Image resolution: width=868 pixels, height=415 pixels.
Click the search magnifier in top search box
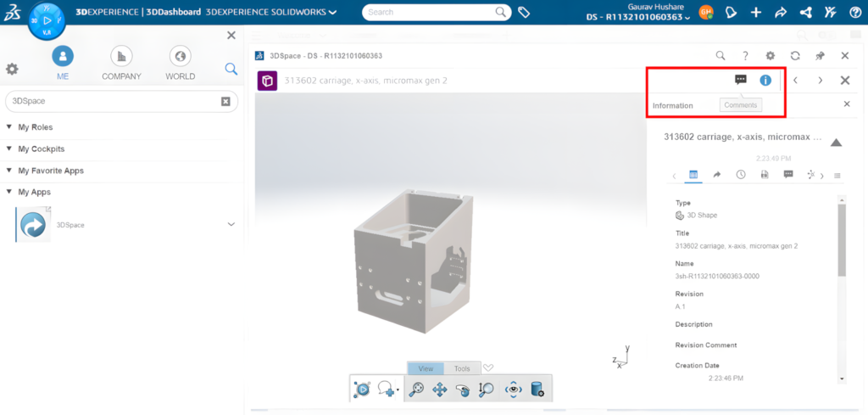(x=501, y=12)
